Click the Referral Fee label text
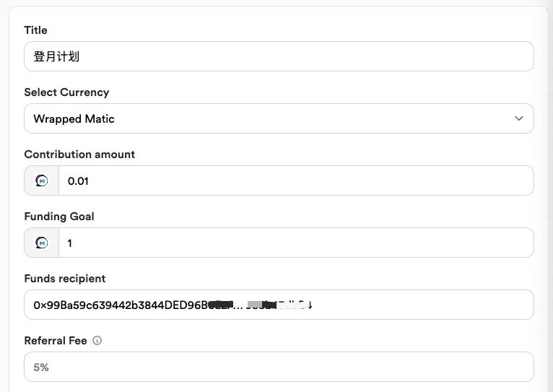553x392 pixels. (56, 341)
